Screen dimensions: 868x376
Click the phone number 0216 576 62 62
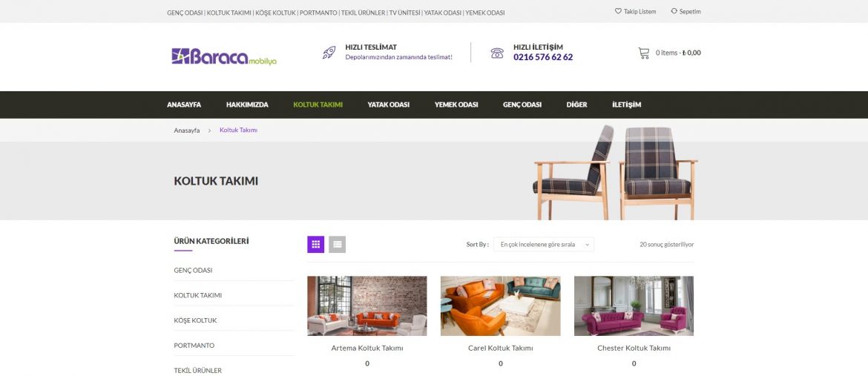tap(543, 57)
